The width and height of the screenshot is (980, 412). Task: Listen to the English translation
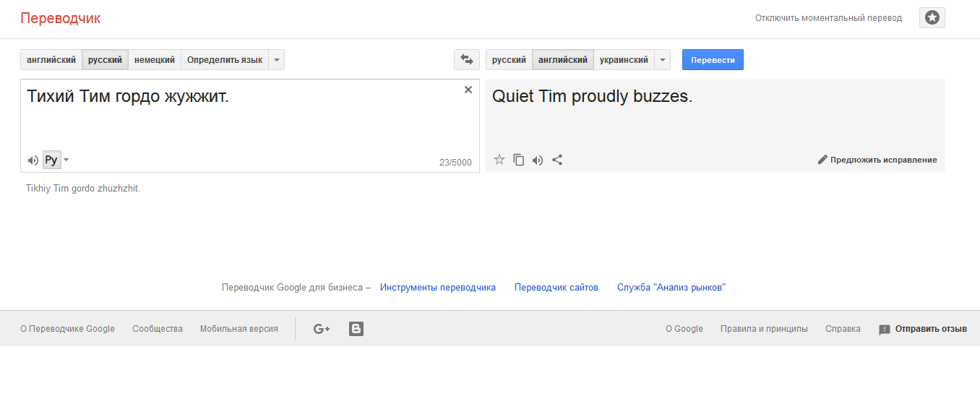(x=538, y=160)
